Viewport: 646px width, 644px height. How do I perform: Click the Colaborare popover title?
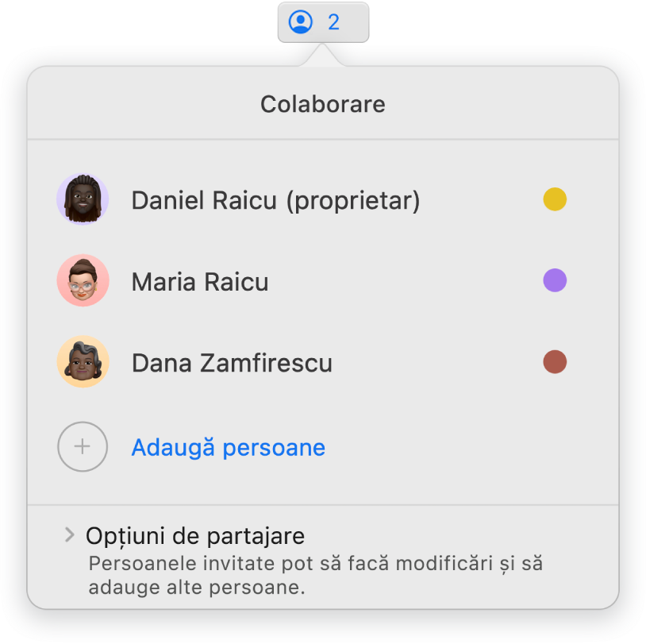click(323, 104)
